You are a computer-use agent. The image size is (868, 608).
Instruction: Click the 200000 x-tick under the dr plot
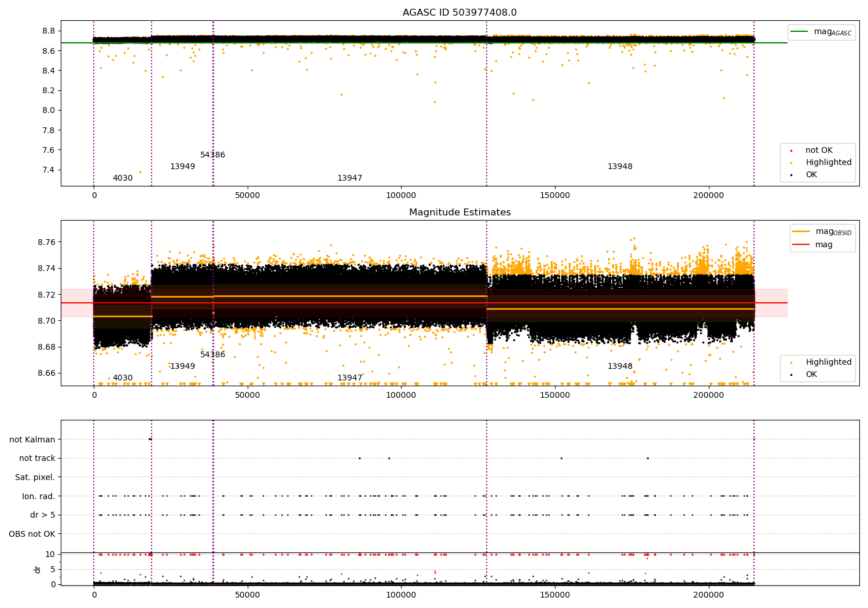(709, 595)
